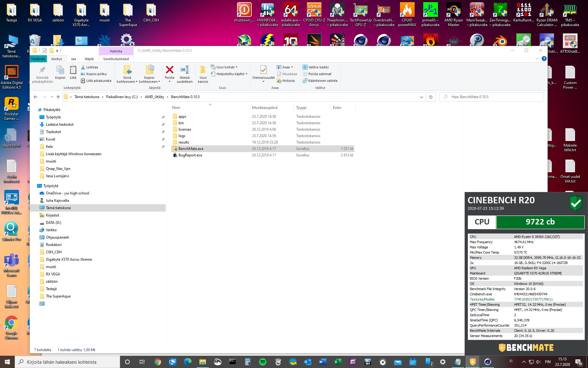Click Historia in the ribbon
This screenshot has height=368, width=588.
pos(286,81)
